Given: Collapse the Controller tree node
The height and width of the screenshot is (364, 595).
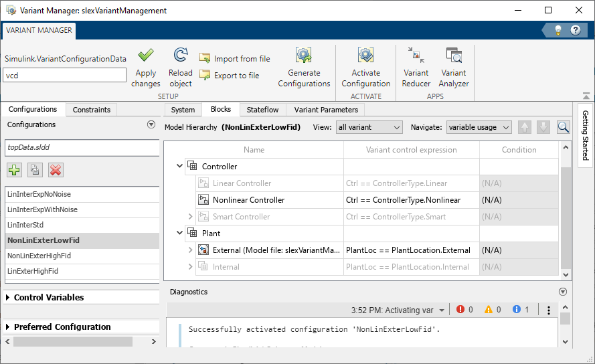Looking at the screenshot, I should [179, 166].
